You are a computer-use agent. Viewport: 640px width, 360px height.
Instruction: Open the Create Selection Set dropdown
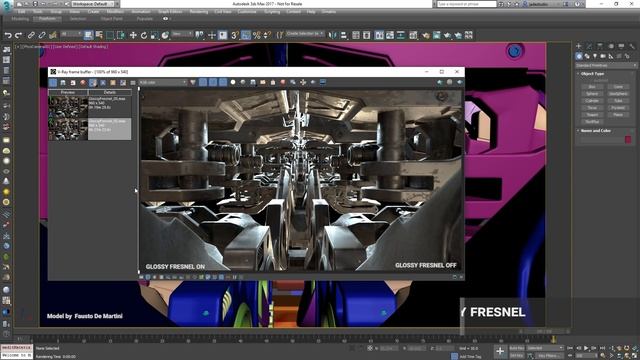coord(305,34)
